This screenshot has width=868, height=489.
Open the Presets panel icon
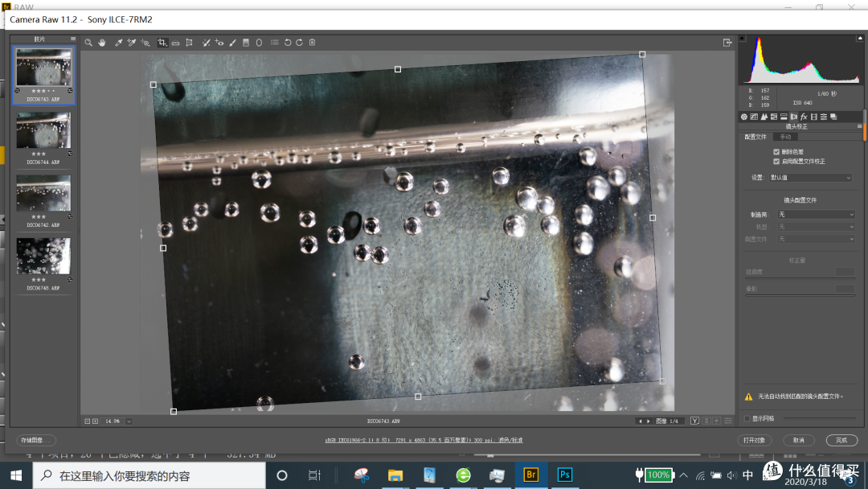point(824,117)
